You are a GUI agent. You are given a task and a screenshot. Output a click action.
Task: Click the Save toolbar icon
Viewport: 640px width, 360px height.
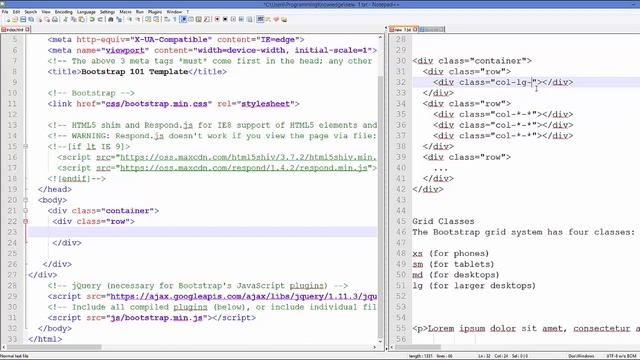23,19
